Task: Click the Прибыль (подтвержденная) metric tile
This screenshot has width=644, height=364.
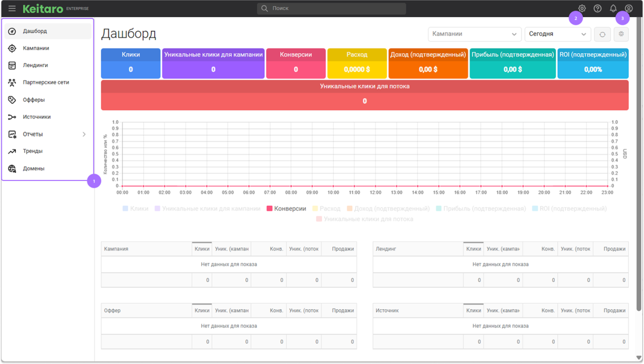Action: [x=512, y=63]
